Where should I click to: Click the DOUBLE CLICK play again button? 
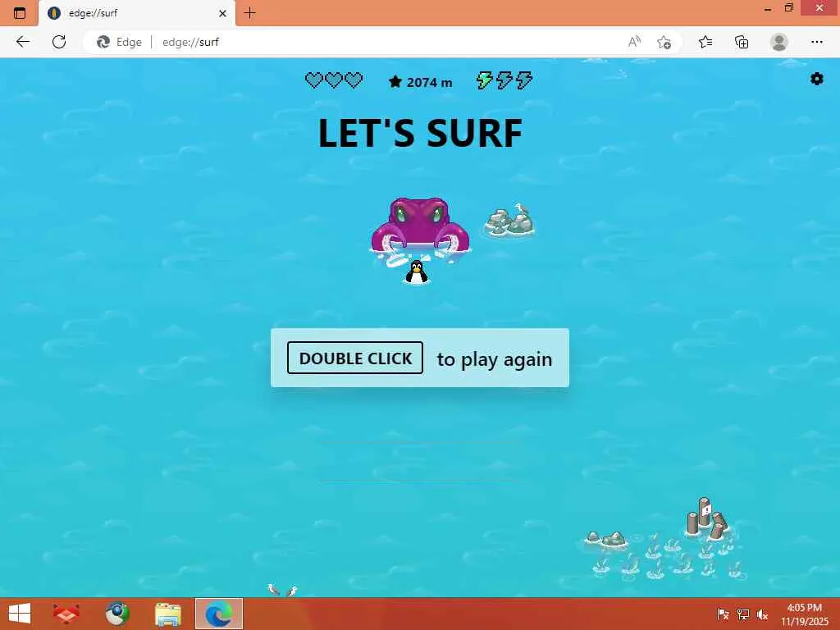[355, 358]
